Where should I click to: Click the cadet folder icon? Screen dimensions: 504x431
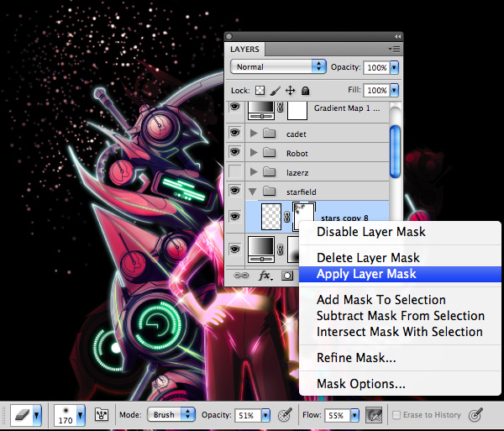point(270,133)
